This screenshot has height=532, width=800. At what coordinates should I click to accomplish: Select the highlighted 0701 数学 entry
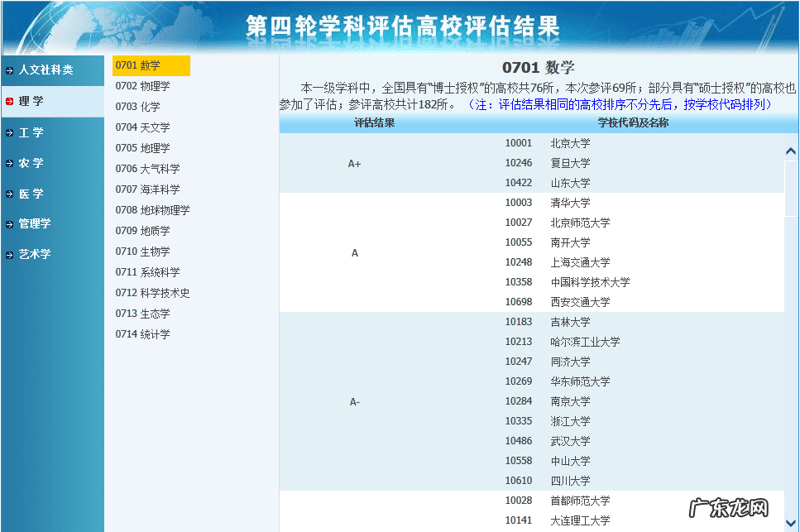pos(150,65)
